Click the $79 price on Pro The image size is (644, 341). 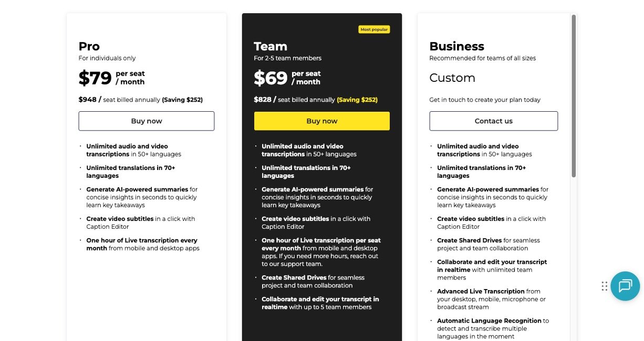coord(95,78)
